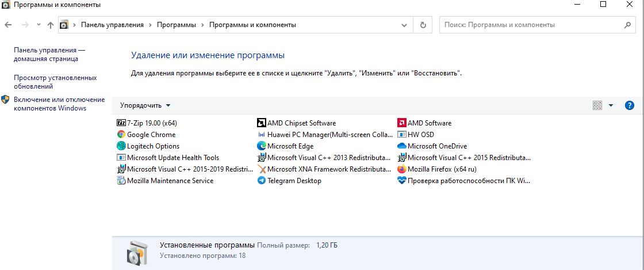Click the HW OSD icon
Image resolution: width=644 pixels, height=270 pixels.
pos(402,134)
